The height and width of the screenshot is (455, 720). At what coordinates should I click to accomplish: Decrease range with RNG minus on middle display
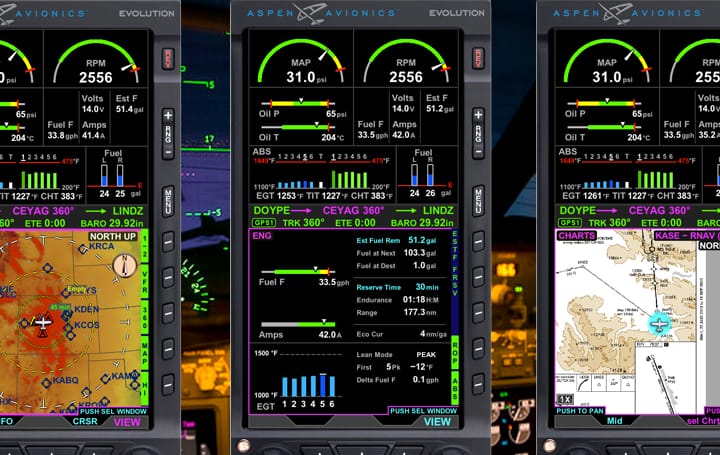pyautogui.click(x=478, y=152)
